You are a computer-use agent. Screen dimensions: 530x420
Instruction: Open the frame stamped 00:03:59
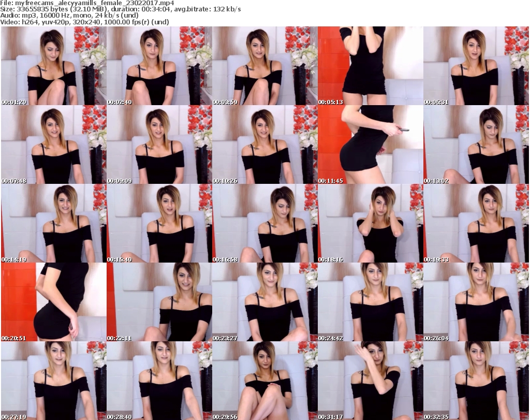264,66
